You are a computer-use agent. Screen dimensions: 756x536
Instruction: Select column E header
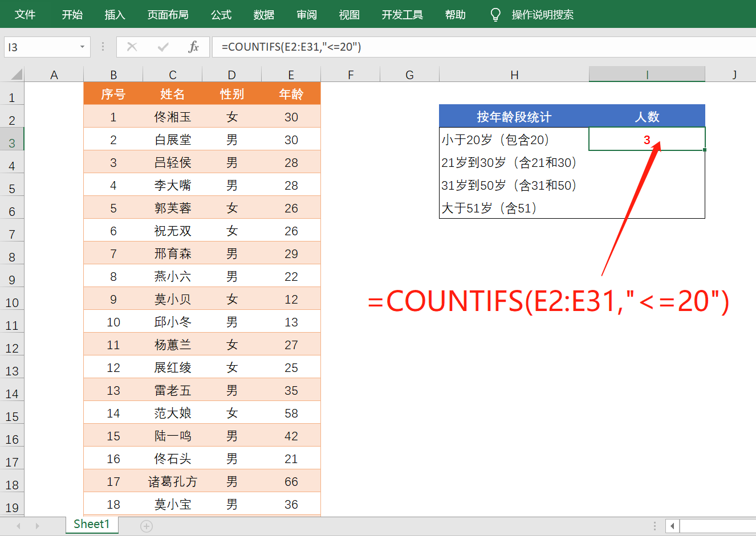coord(291,75)
